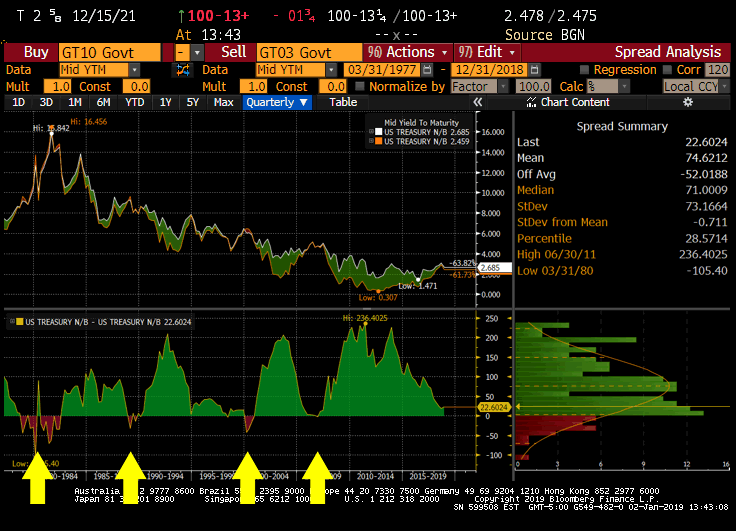Click the 22.6024 spread axis marker
The height and width of the screenshot is (531, 736).
(494, 407)
